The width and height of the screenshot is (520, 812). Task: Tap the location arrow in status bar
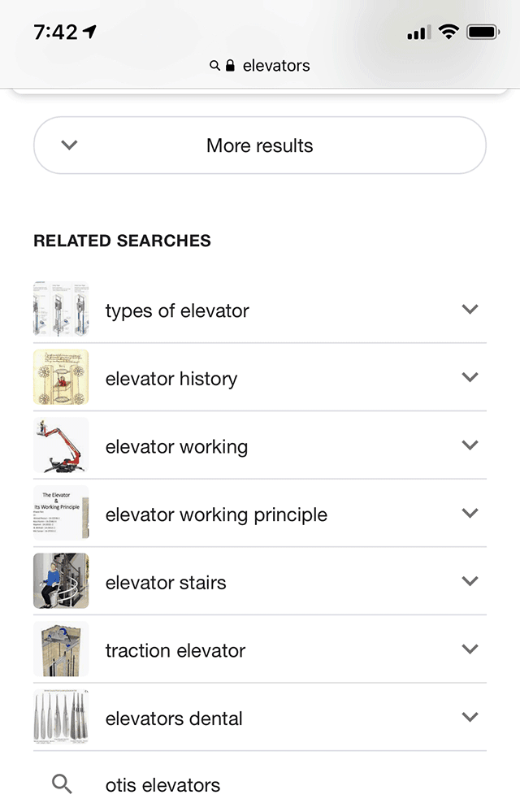click(89, 32)
